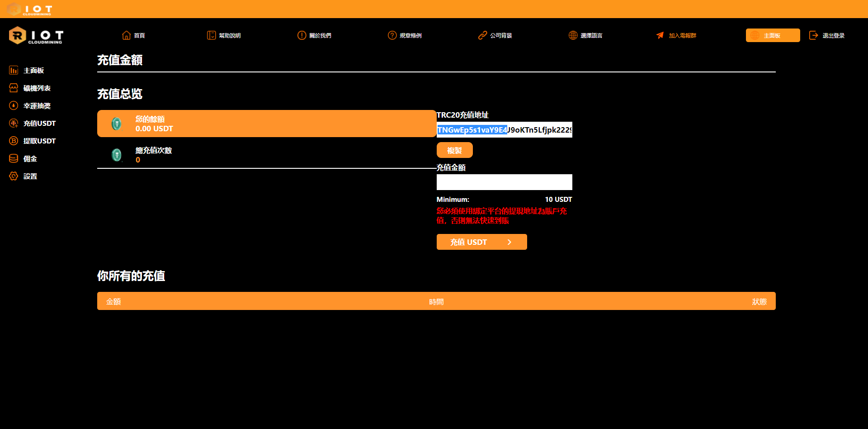Image resolution: width=868 pixels, height=429 pixels.
Task: Open settings gear icon in sidebar
Action: click(x=14, y=176)
